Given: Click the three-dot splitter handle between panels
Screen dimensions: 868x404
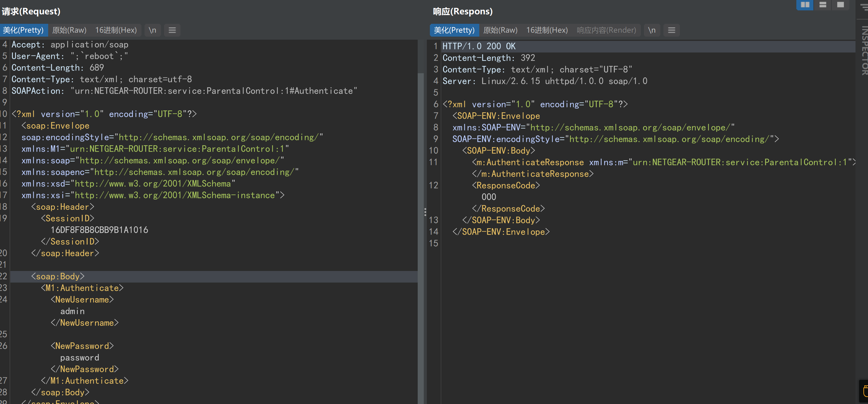Looking at the screenshot, I should pos(425,212).
